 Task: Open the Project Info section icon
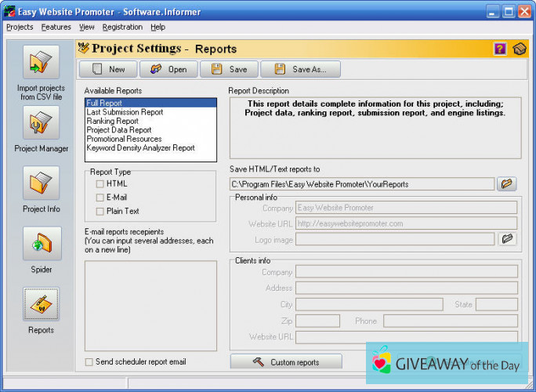41,183
